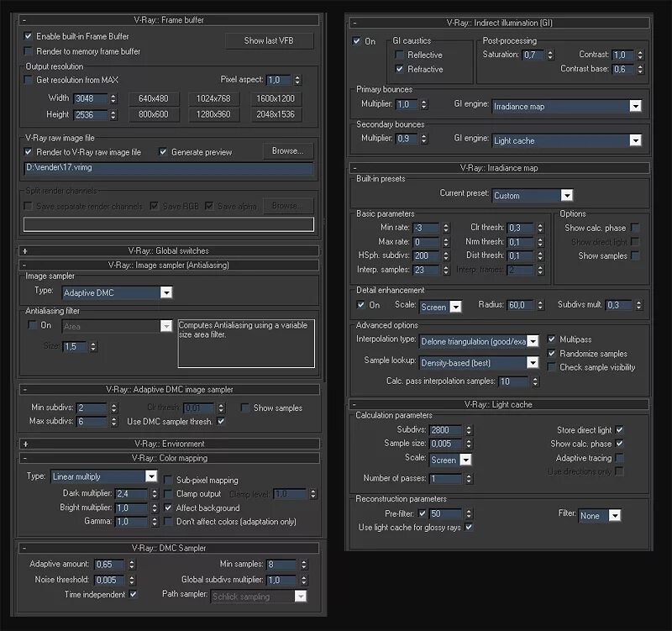Enable the Antialiasing filter On checkbox

click(x=33, y=325)
